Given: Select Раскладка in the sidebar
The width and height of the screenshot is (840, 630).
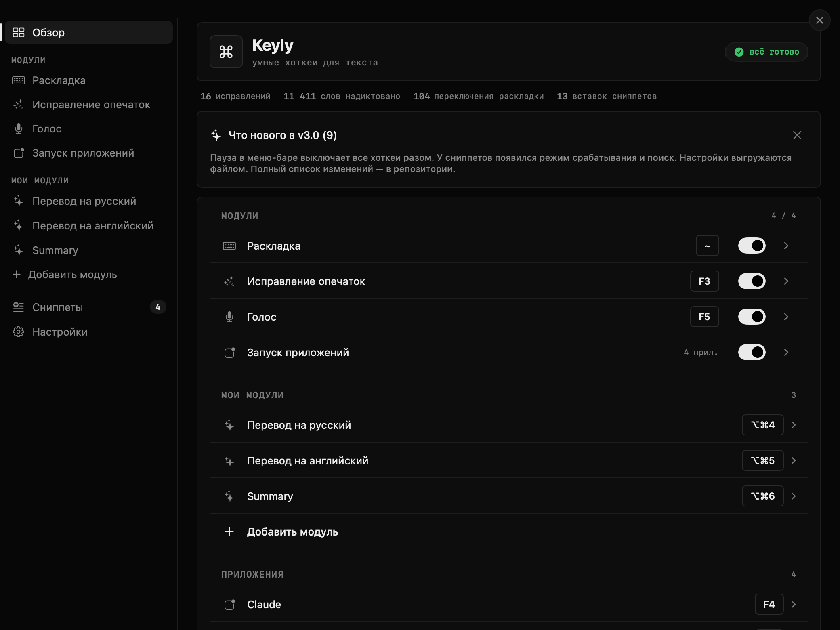Looking at the screenshot, I should [89, 80].
